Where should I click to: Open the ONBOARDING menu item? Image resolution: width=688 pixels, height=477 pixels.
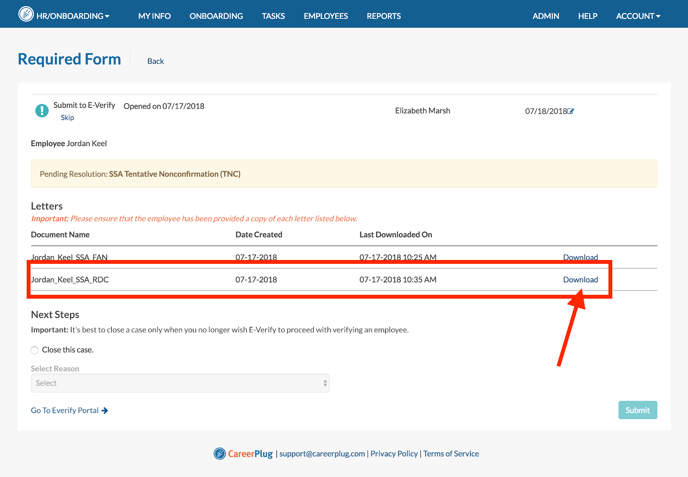click(x=216, y=16)
